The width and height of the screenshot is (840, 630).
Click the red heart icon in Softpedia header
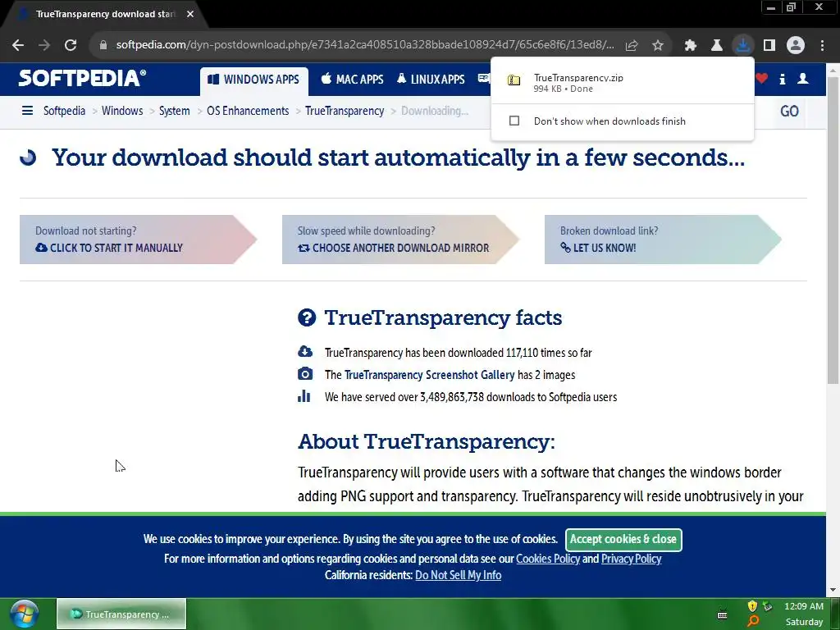tap(762, 79)
